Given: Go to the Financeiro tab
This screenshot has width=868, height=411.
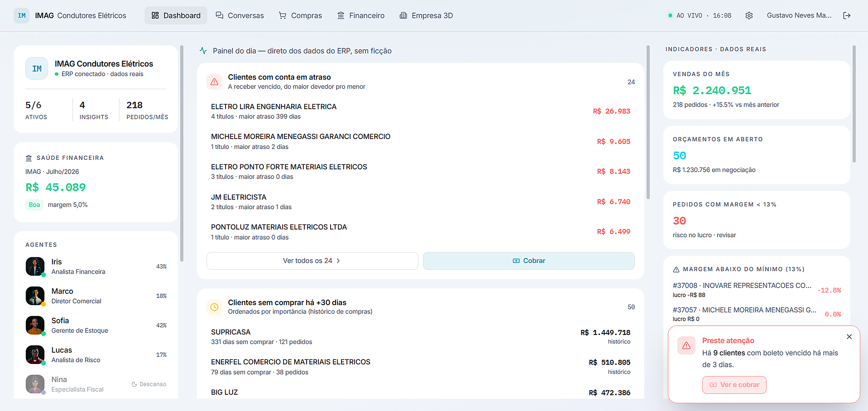Looking at the screenshot, I should (361, 15).
